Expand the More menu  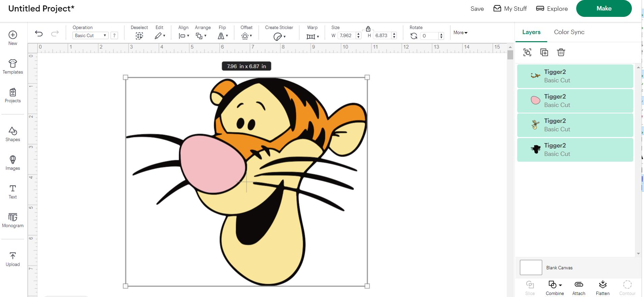point(461,33)
